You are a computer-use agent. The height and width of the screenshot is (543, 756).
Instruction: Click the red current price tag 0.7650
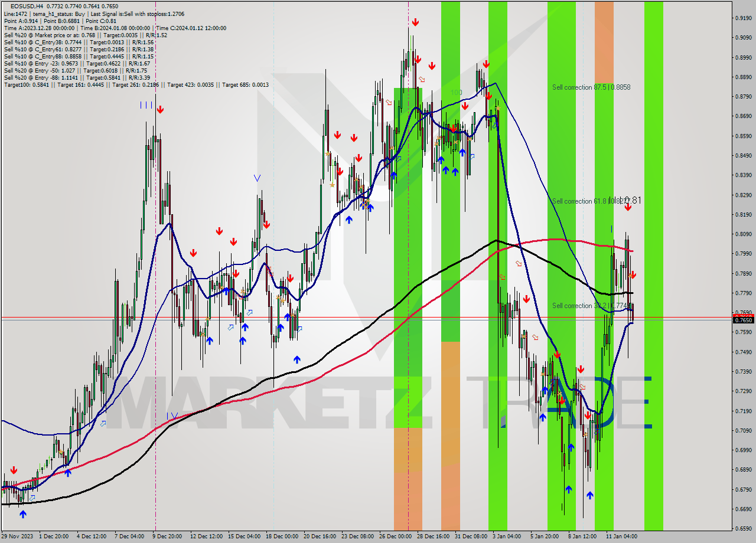tap(744, 320)
